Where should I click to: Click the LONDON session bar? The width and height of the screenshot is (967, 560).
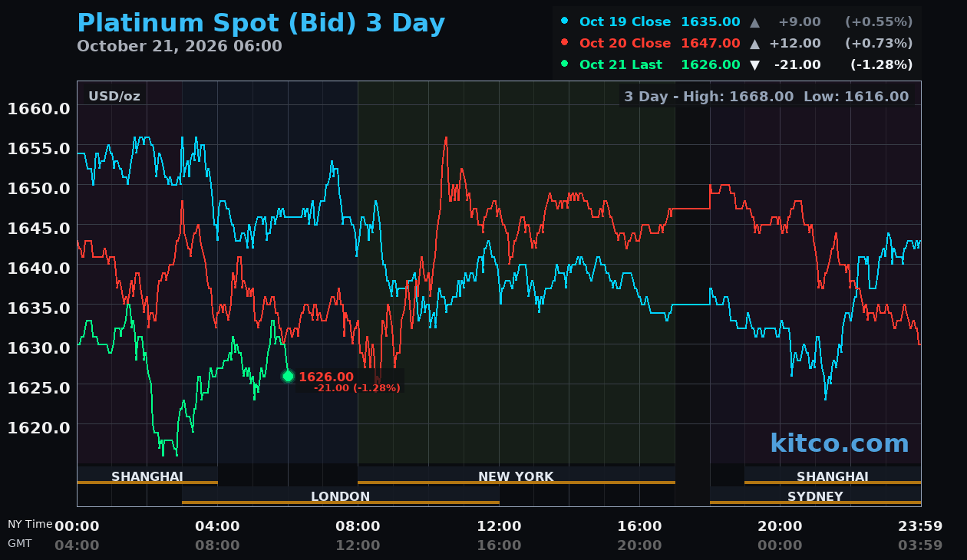[341, 496]
